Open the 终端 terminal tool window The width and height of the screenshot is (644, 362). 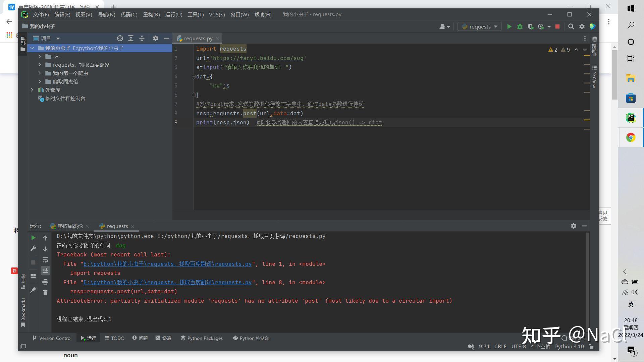pos(163,338)
